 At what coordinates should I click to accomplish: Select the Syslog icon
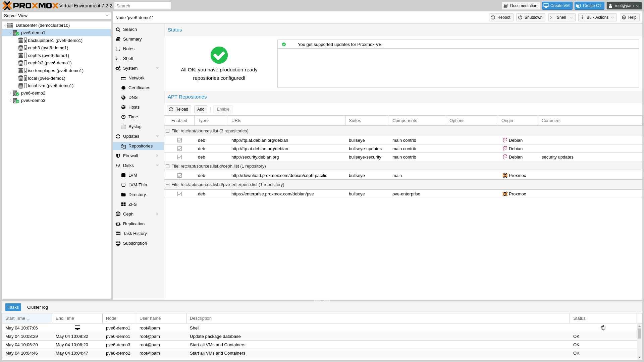123,126
